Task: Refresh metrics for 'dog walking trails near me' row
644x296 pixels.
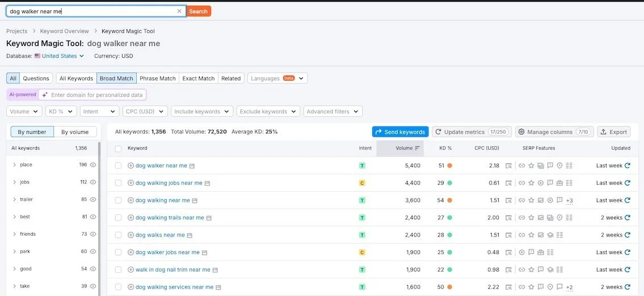Action: (x=627, y=218)
